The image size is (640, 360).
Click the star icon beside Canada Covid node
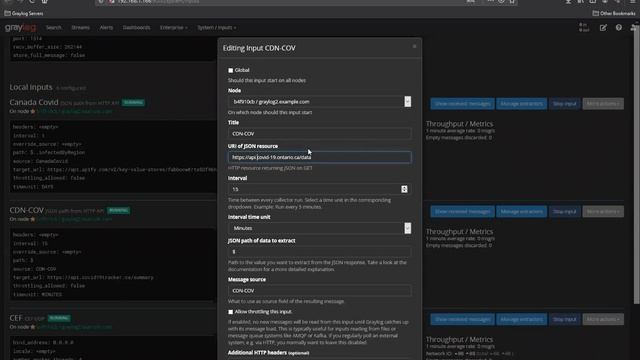coord(33,111)
